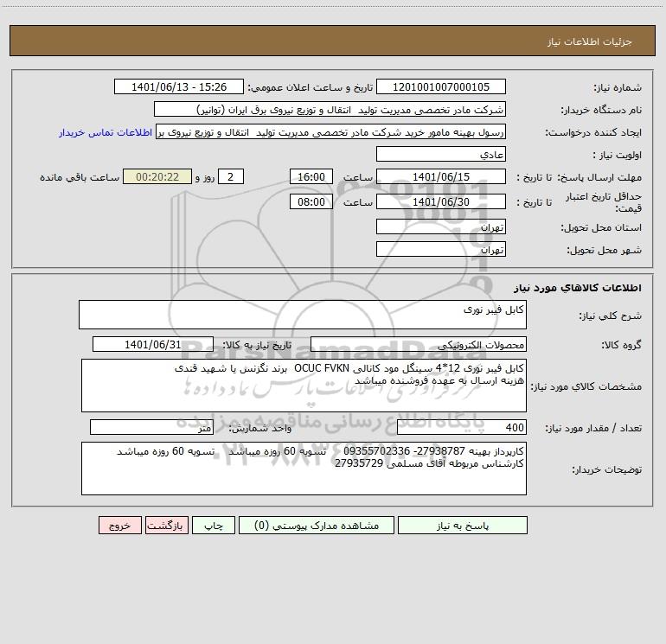This screenshot has height=644, width=666.
Task: Click request creator field رسول بهینه
Action: (x=331, y=131)
